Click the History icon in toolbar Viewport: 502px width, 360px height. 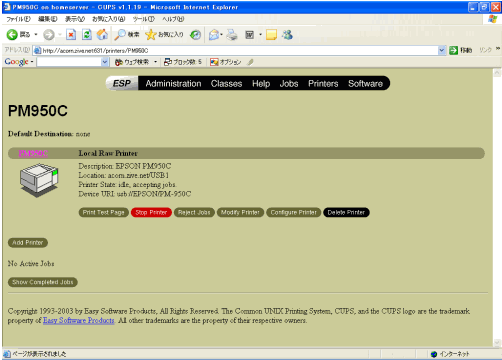[196, 34]
